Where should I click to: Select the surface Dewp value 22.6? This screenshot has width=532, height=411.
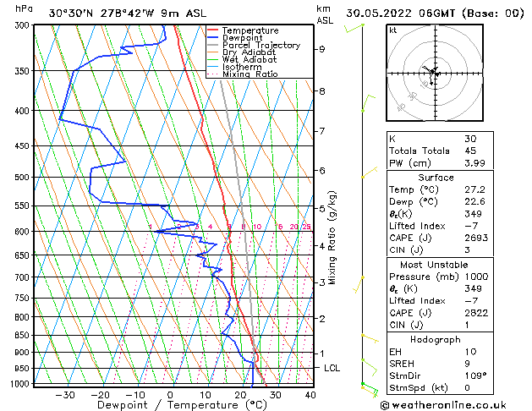point(474,202)
